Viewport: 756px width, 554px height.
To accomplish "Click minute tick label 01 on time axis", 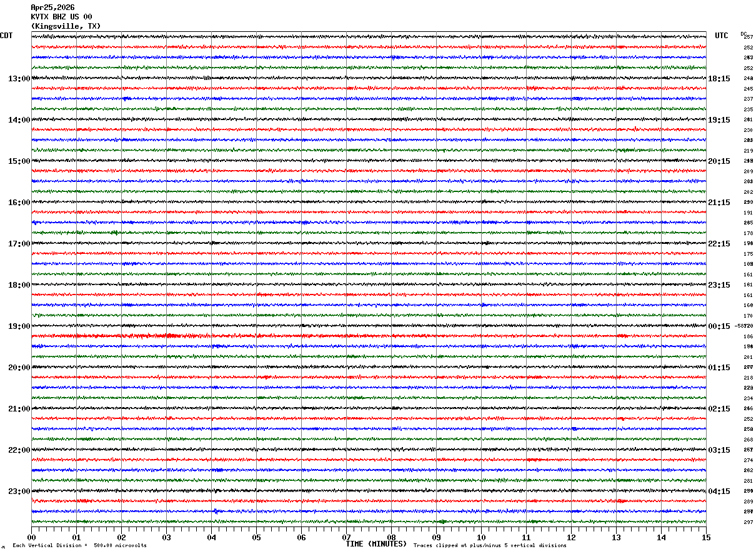I will pyautogui.click(x=76, y=537).
